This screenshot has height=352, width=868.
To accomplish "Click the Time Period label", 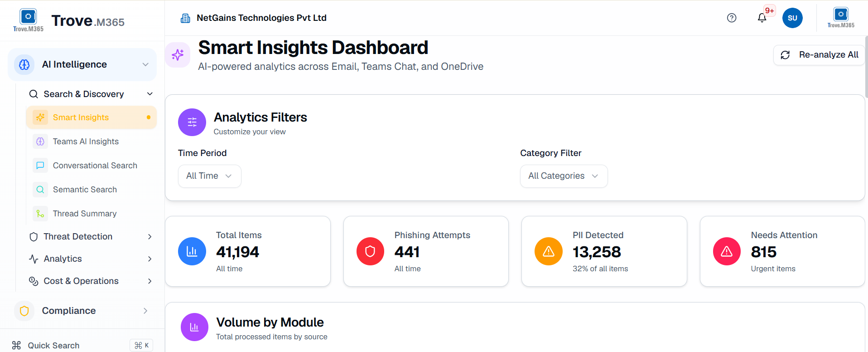I will (202, 153).
